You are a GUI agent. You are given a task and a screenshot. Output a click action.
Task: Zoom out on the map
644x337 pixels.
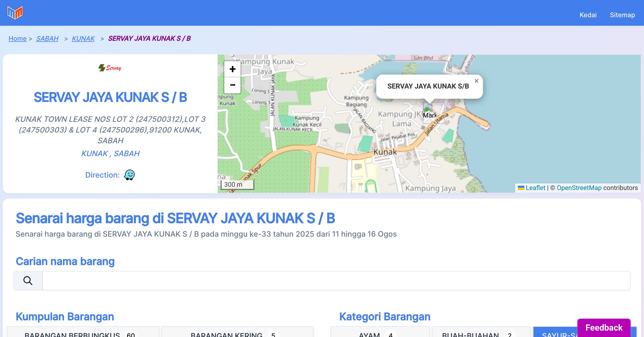pos(232,85)
